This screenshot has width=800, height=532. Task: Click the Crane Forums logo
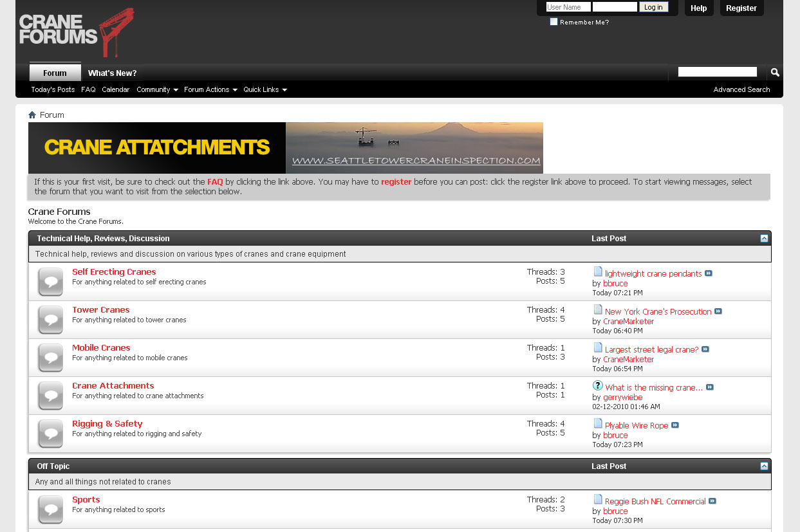[x=76, y=31]
